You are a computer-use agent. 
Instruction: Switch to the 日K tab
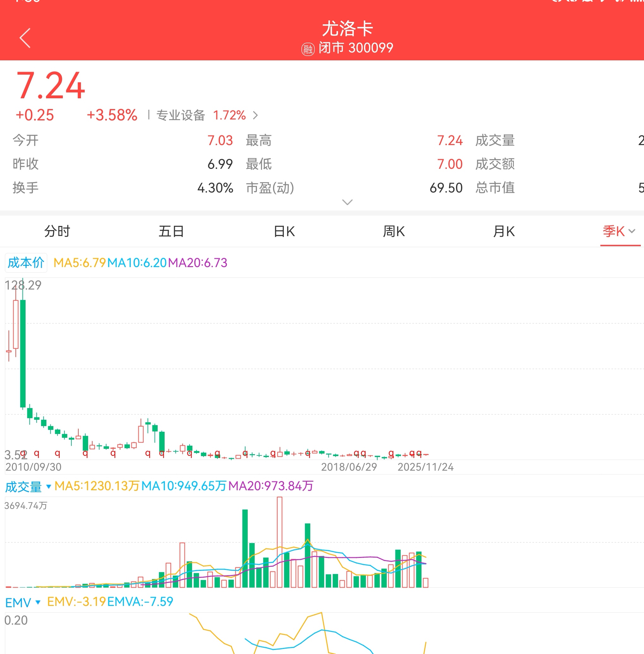[x=284, y=231]
